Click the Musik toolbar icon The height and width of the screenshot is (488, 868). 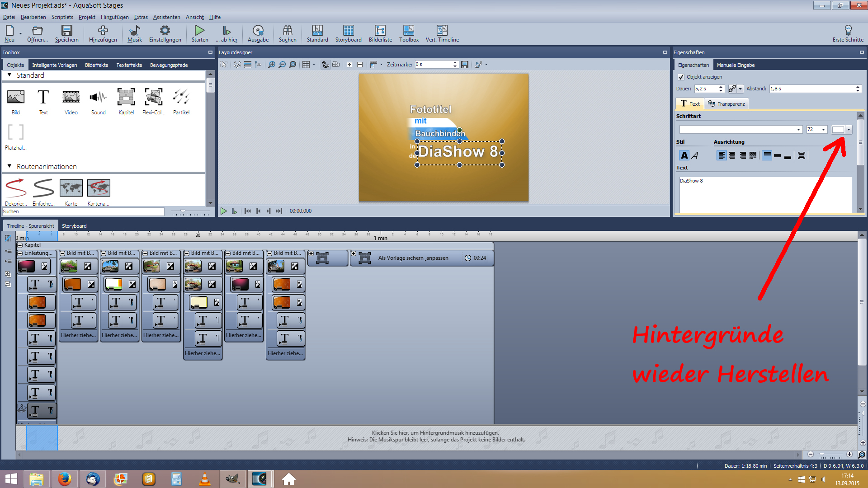(x=134, y=33)
